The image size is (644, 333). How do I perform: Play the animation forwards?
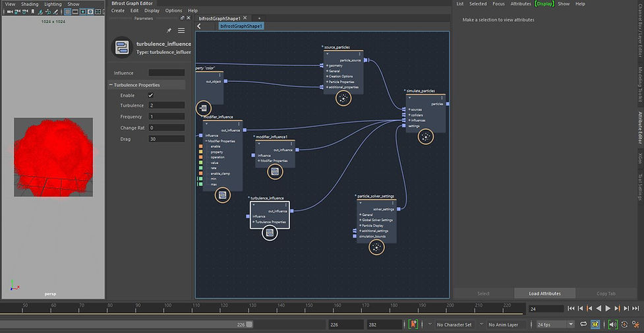608,309
